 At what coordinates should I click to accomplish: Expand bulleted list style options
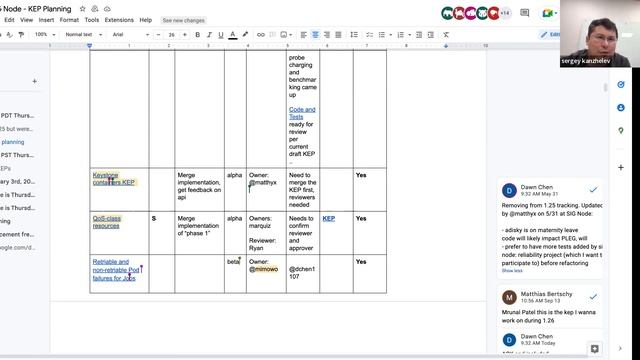[x=391, y=35]
